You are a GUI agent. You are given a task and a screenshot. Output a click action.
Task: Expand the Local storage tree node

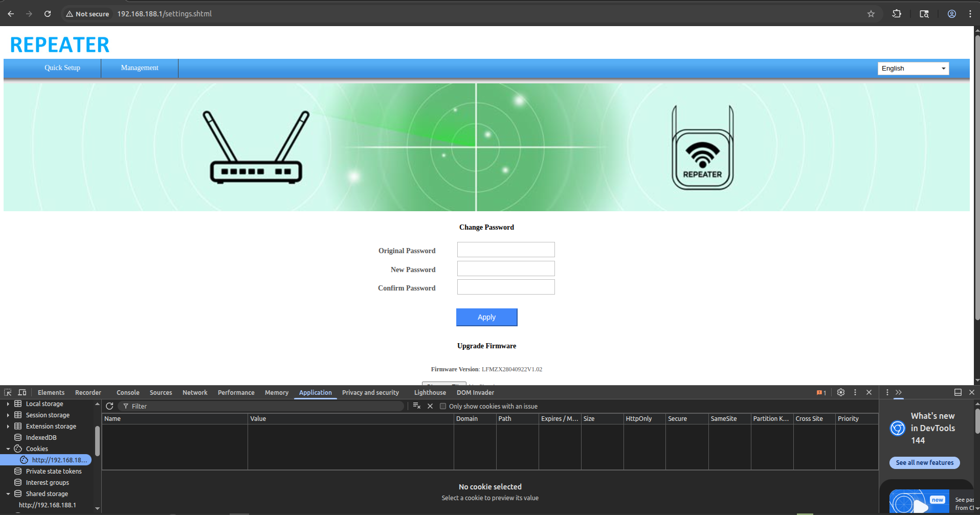tap(8, 404)
